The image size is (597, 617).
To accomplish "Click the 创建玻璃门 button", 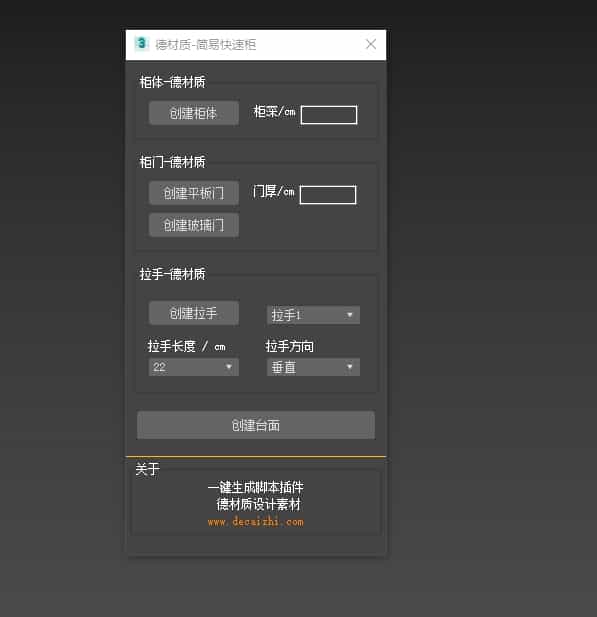I will [194, 225].
